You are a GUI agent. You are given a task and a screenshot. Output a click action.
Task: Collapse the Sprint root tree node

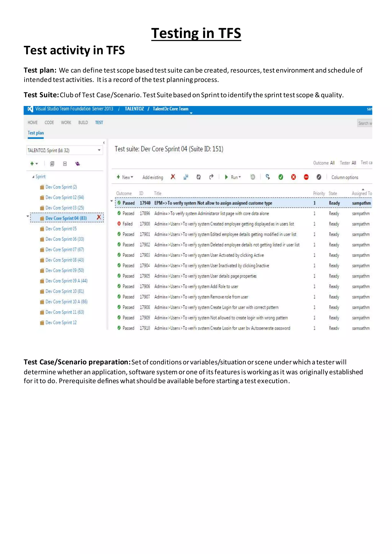click(x=33, y=177)
